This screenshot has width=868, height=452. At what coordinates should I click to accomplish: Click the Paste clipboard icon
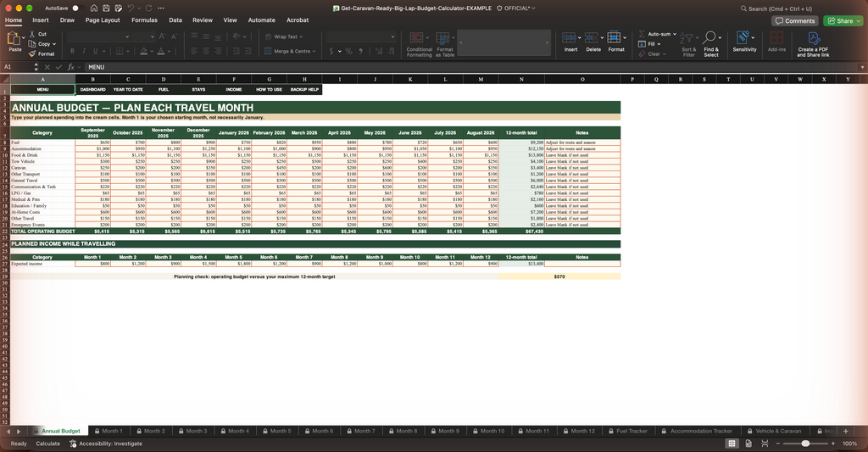(14, 39)
